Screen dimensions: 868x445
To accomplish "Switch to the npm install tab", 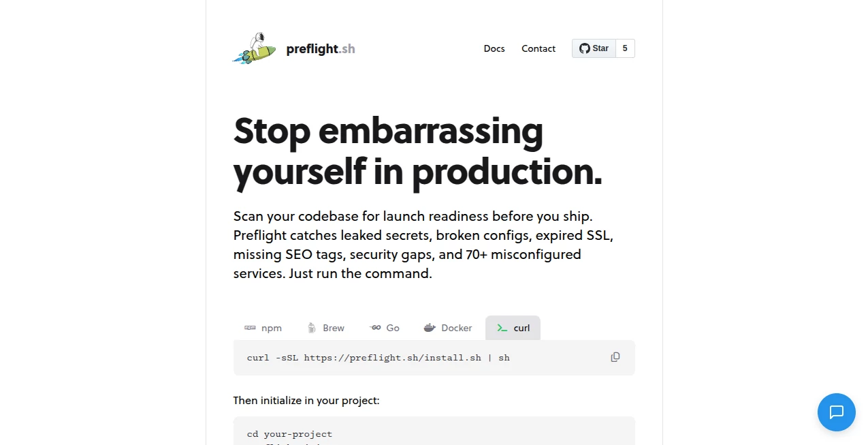I will pos(263,328).
